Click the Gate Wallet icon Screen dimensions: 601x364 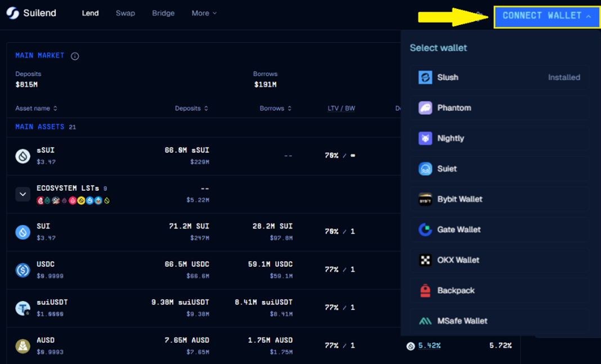tap(425, 230)
